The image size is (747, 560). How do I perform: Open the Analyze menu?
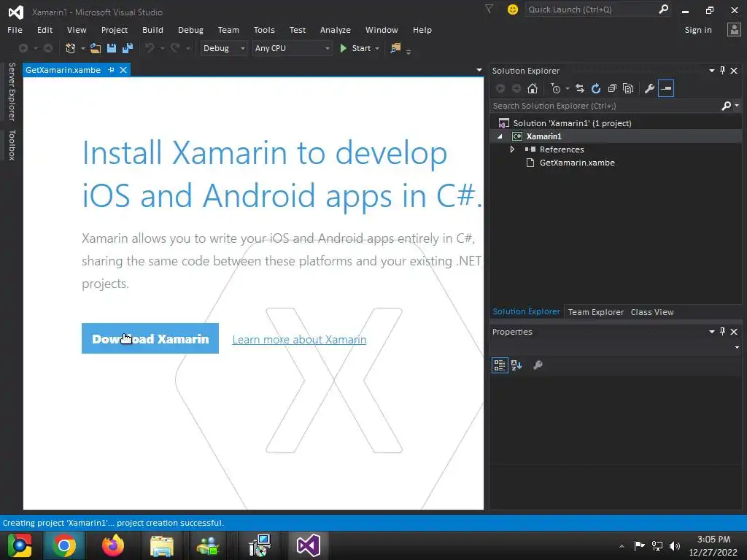tap(336, 30)
